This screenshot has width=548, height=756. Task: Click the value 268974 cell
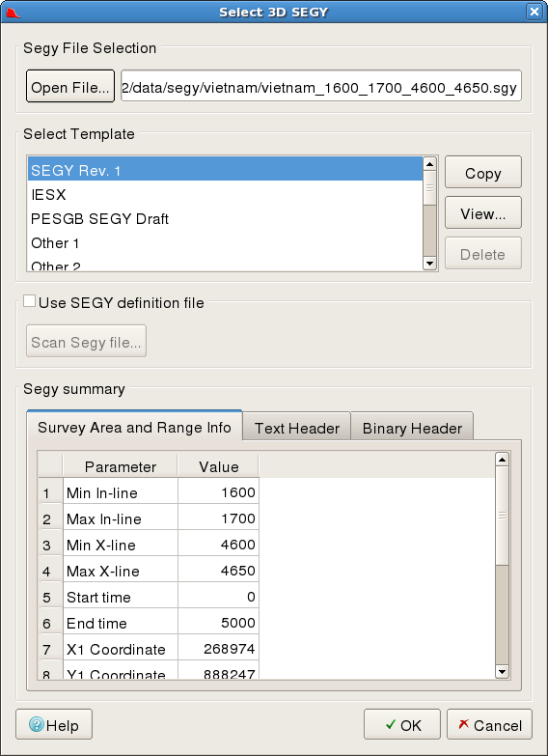coord(219,649)
